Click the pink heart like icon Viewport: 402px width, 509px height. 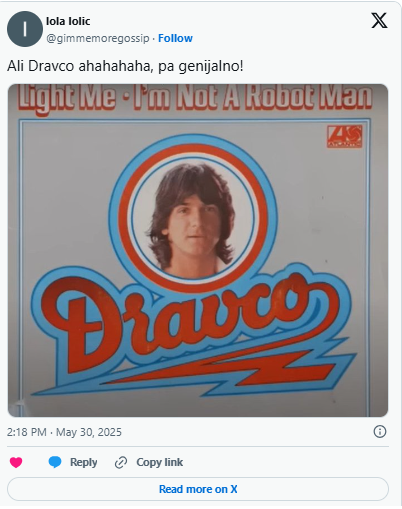(16, 462)
